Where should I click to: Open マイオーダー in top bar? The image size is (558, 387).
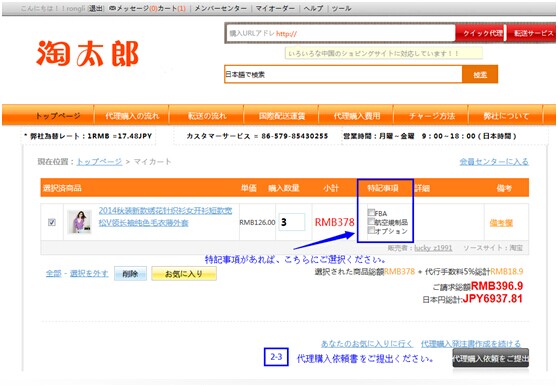[275, 8]
